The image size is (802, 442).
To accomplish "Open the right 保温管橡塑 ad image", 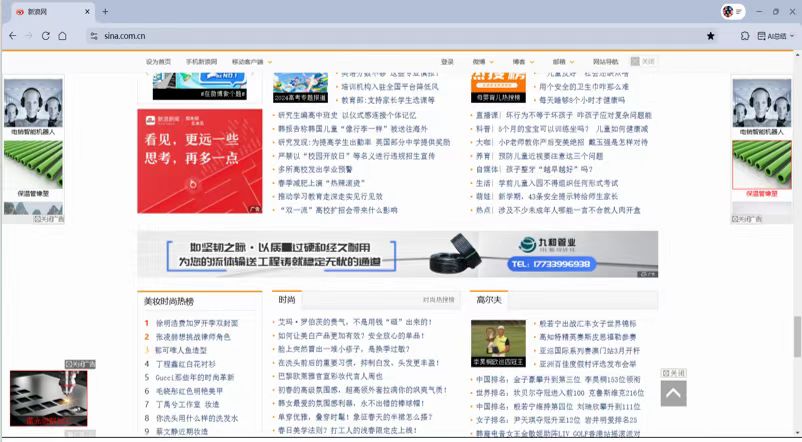I will pyautogui.click(x=762, y=165).
